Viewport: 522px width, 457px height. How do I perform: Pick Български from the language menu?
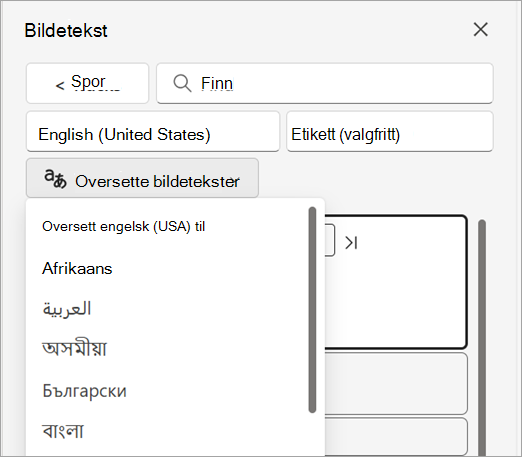click(x=84, y=391)
